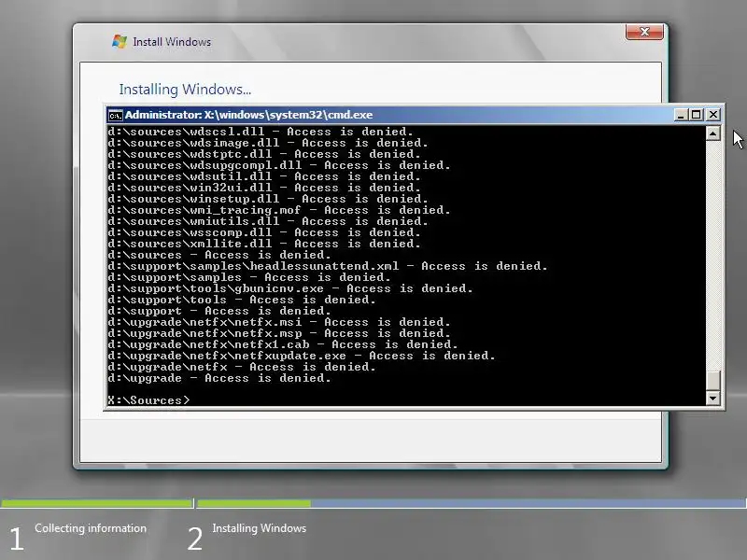Click the Collecting information green progress bar
747x560 pixels.
pos(96,503)
